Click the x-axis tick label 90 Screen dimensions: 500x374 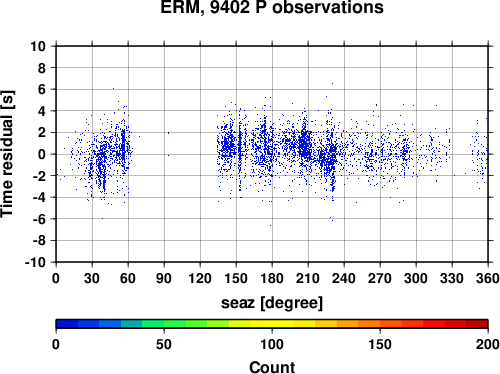coord(164,278)
